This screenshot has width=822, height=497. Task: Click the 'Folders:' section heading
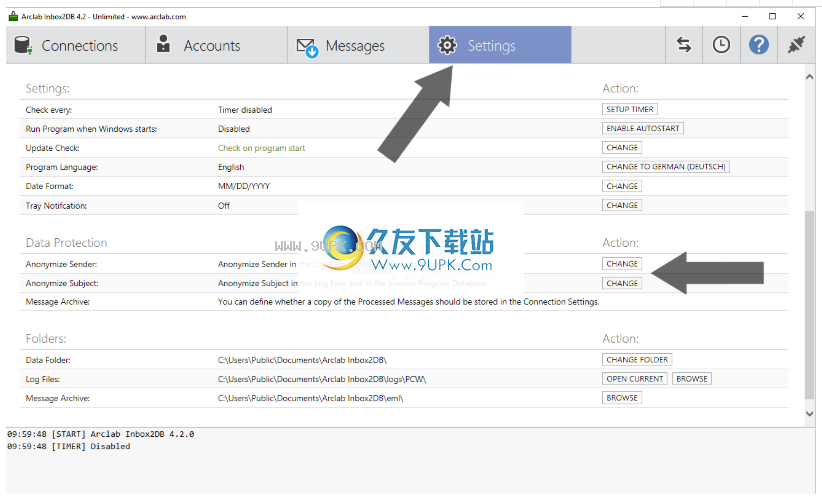pos(46,339)
